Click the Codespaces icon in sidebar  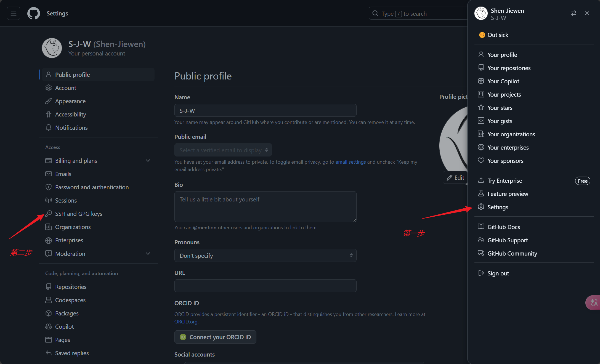coord(49,300)
